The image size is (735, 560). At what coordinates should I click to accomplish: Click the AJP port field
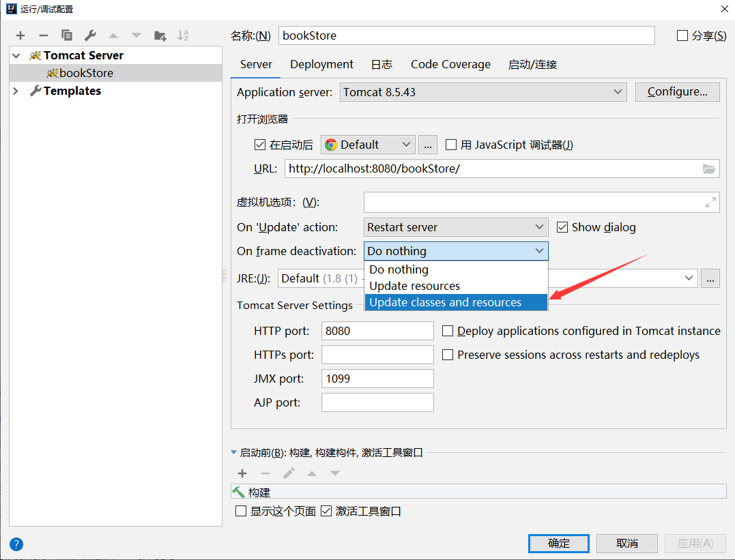pyautogui.click(x=377, y=402)
